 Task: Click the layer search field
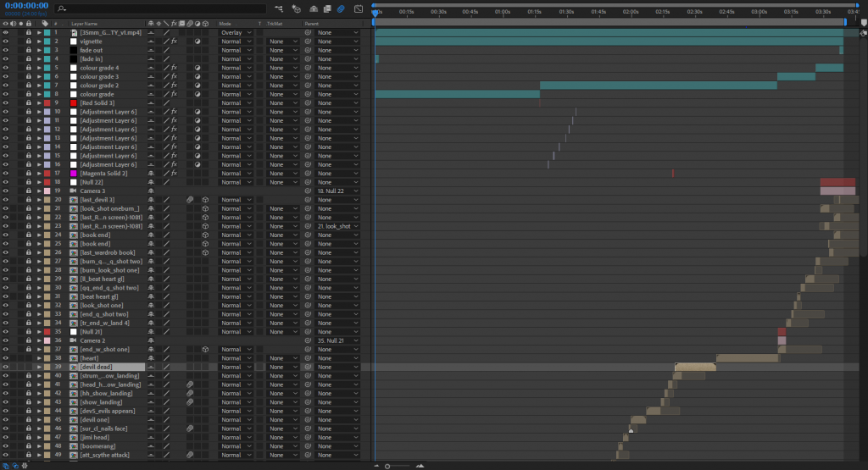point(160,8)
